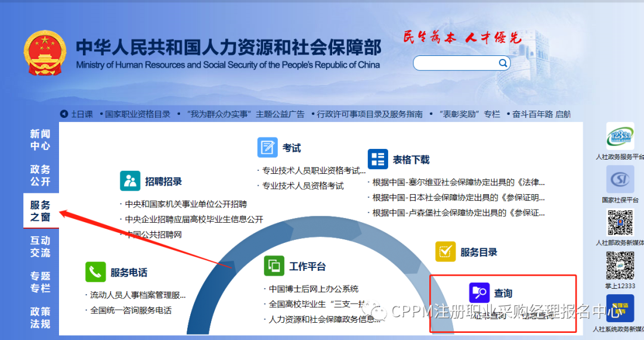Switch to 政务公开 sidebar tab
This screenshot has height=340, width=644.
41,175
